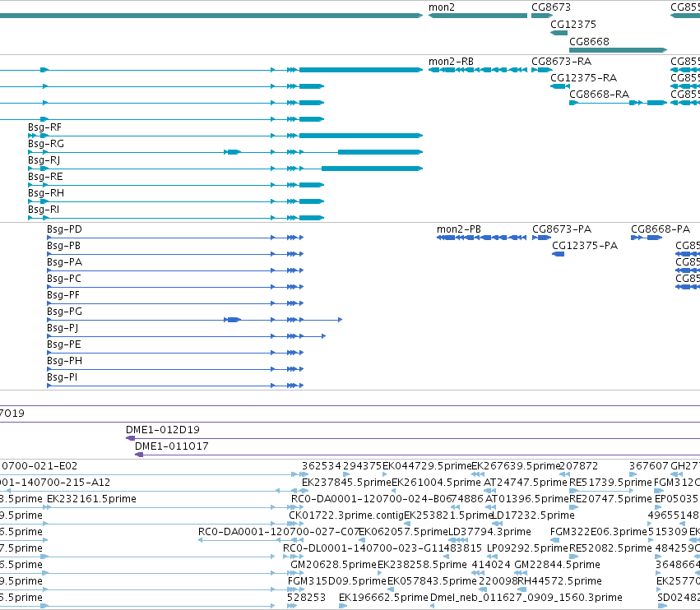The height and width of the screenshot is (610, 700).
Task: Select EST RE20747.5prime
Action: pyautogui.click(x=610, y=499)
